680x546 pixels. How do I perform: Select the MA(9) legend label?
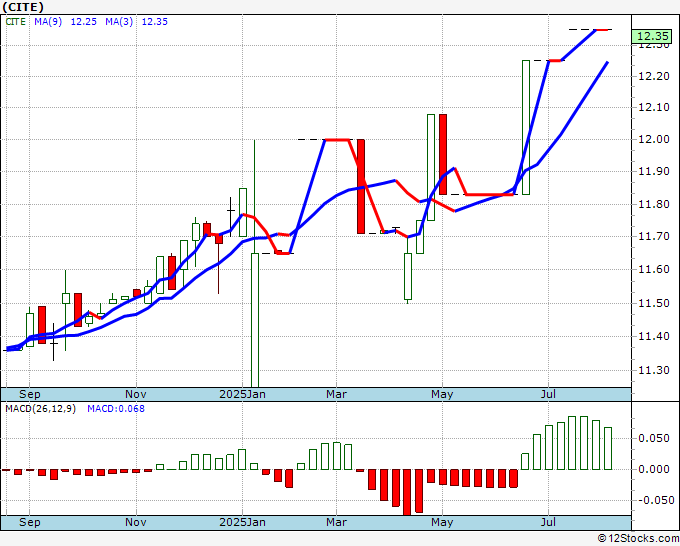point(48,22)
